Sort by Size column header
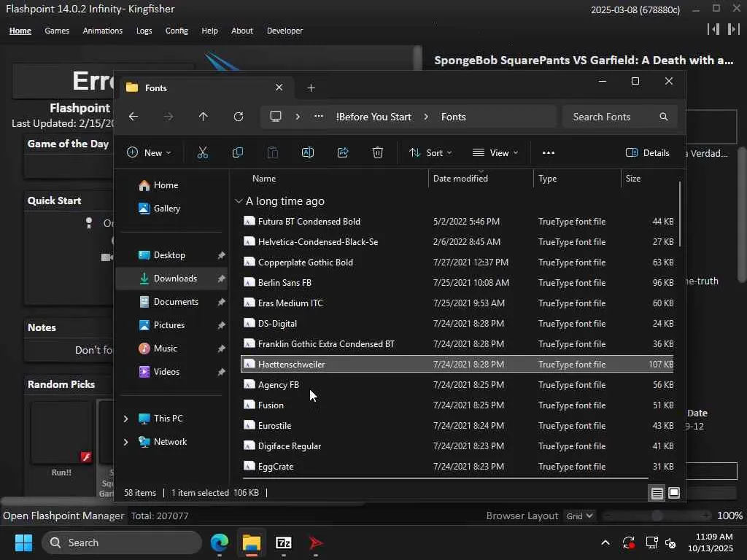This screenshot has width=747, height=560. click(x=632, y=179)
